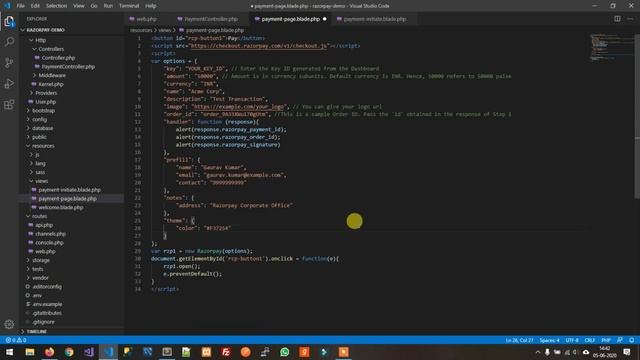The image size is (640, 360).
Task: Click the Spaces: 4 indentation status
Action: [549, 340]
